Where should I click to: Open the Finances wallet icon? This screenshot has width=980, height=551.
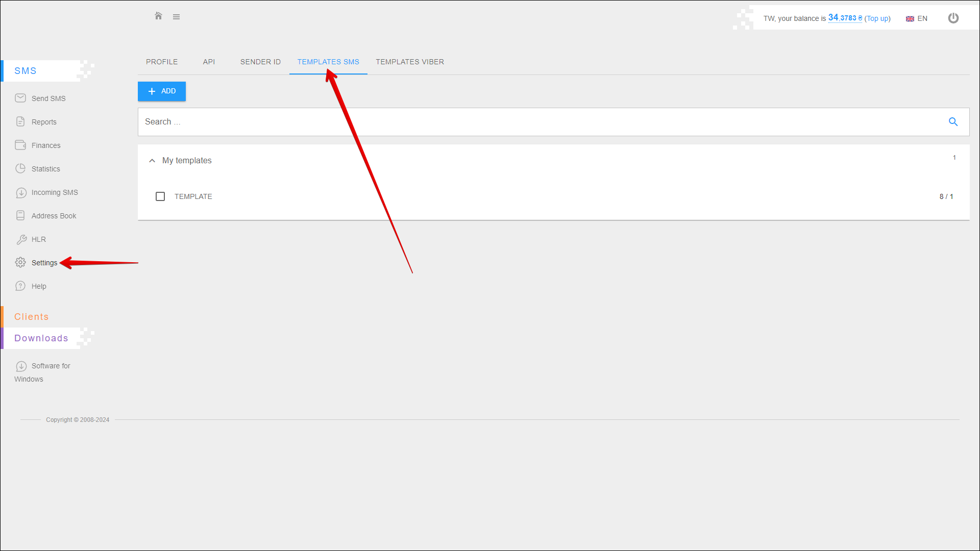pyautogui.click(x=20, y=145)
